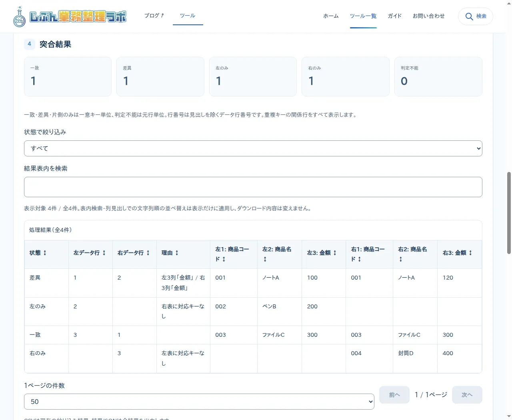Sort by 左データ行 column arrow icon
512x420 pixels.
(104, 253)
